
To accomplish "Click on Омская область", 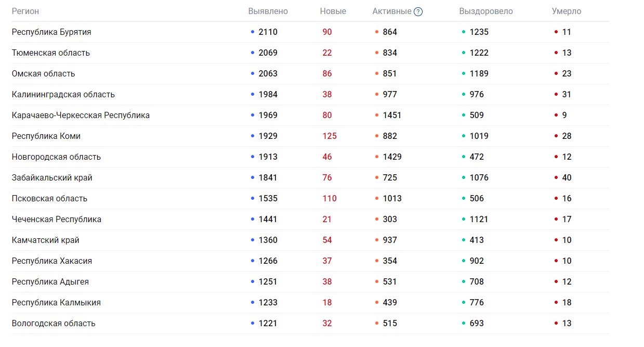I will click(x=44, y=74).
